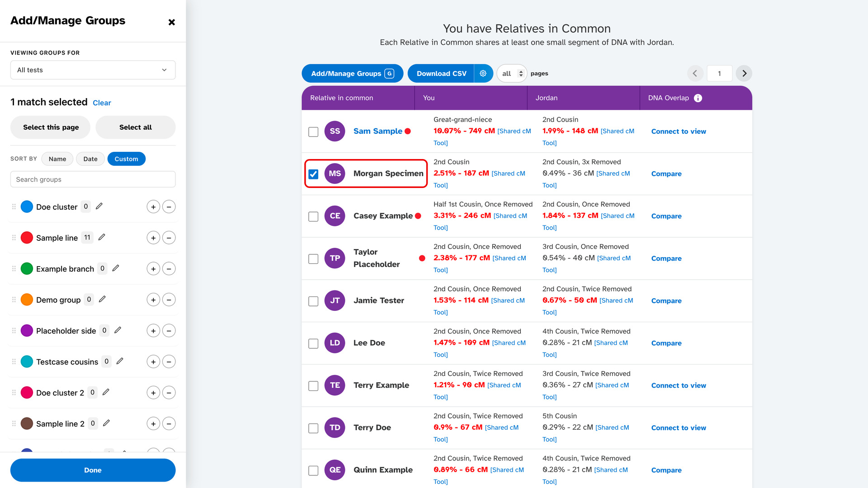
Task: Edit the Demo group pencil icon
Action: coord(102,299)
